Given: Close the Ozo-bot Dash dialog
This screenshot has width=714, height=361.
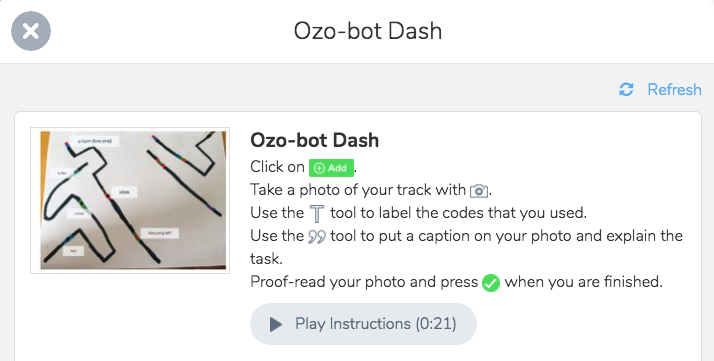Looking at the screenshot, I should [31, 31].
